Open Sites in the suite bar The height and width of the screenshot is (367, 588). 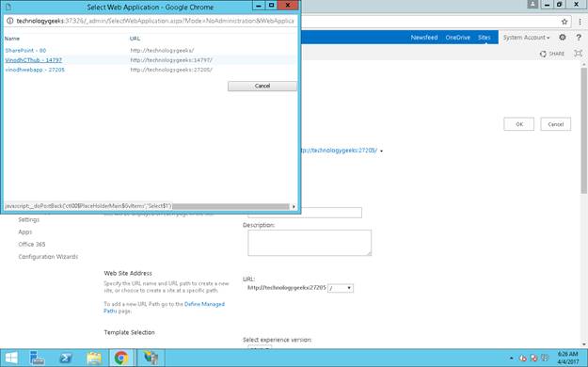[x=485, y=38]
